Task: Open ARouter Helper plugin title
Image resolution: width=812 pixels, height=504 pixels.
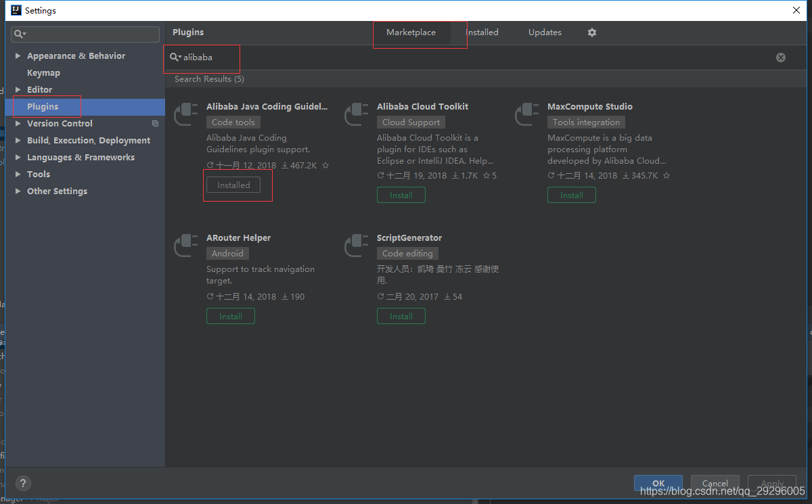Action: [x=238, y=237]
